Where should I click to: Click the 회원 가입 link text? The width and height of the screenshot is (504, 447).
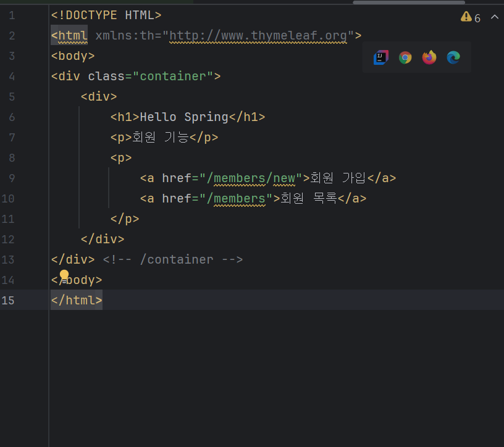(338, 178)
